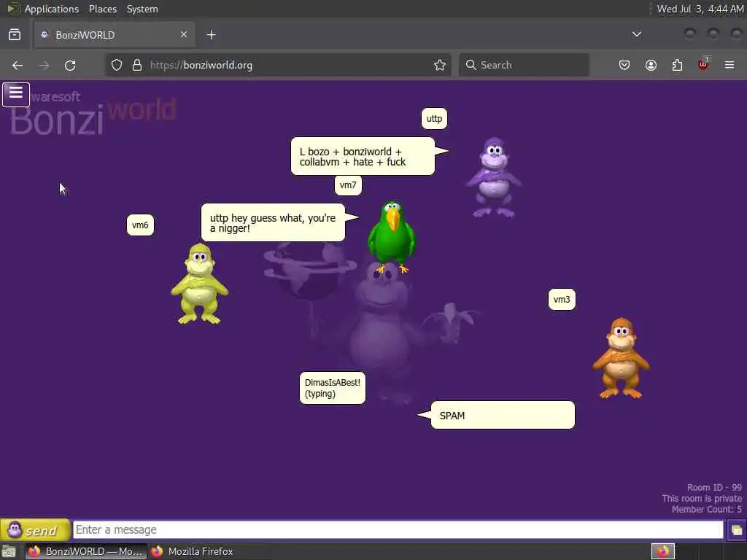Click the green parrot vm7 character
Viewport: 747px width, 560px height.
pyautogui.click(x=392, y=237)
